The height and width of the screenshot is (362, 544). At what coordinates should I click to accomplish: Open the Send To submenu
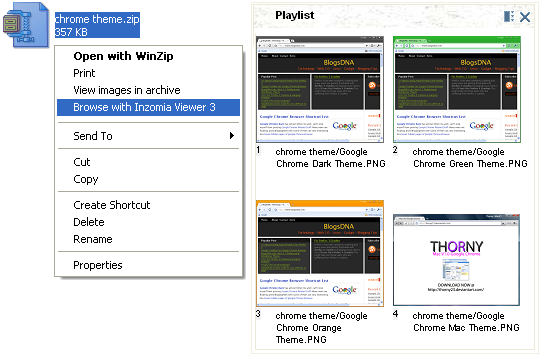coord(148,136)
